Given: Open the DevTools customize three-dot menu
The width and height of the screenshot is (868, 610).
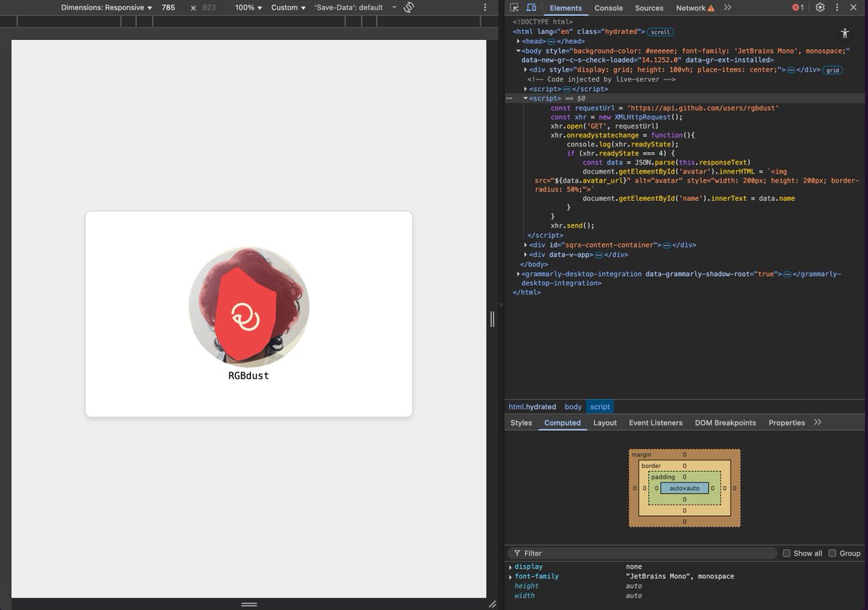Looking at the screenshot, I should 838,7.
